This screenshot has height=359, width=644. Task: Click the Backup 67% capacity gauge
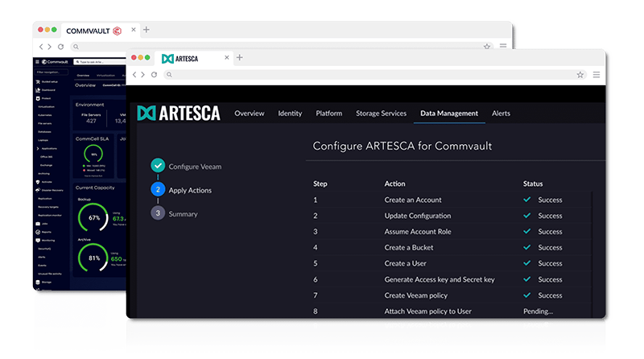[x=93, y=217]
